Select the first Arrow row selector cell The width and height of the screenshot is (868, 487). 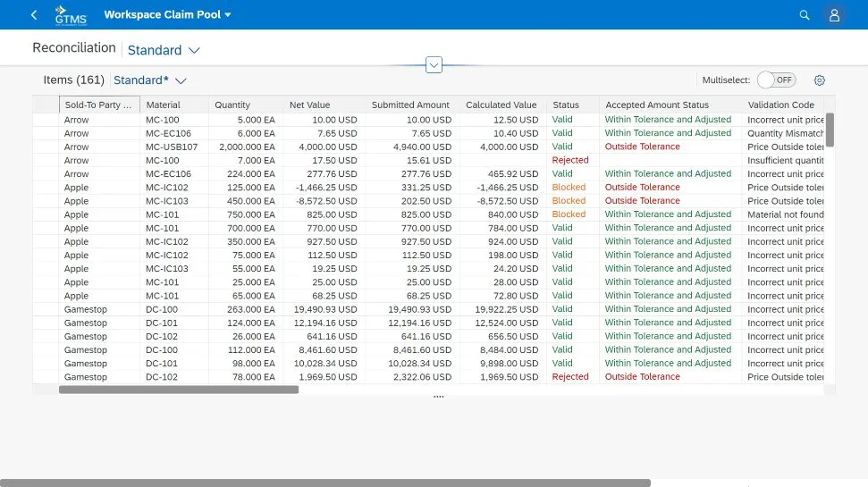point(46,120)
